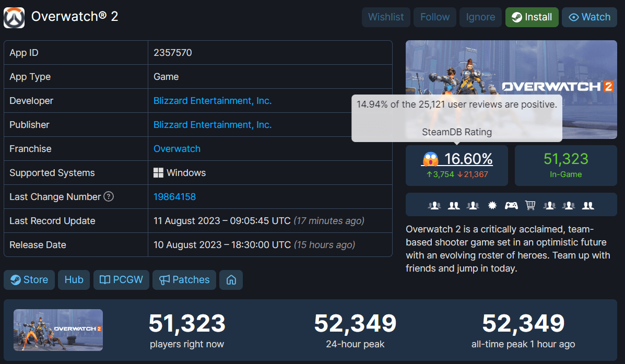625x364 pixels.
Task: Click the green 51,323 In-Game counter
Action: [566, 165]
